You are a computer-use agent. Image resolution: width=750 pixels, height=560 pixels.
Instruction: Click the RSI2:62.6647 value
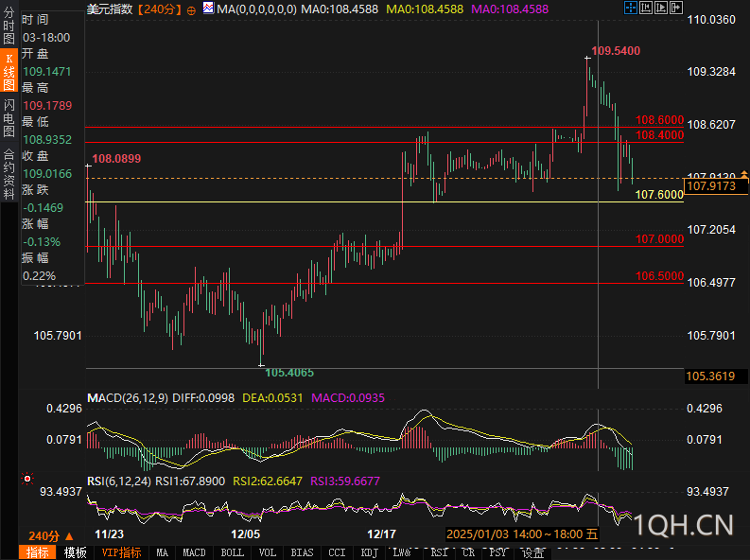(x=268, y=481)
